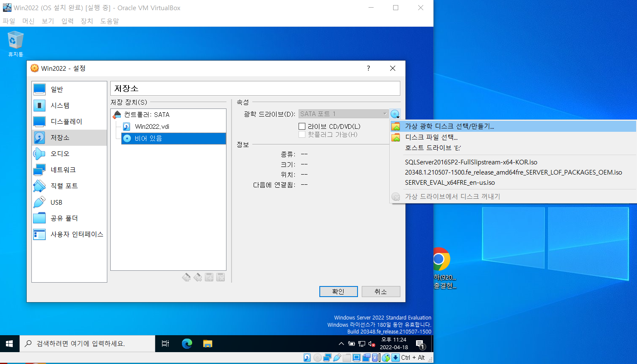Open guest Task View button
The height and width of the screenshot is (364, 637).
point(165,344)
